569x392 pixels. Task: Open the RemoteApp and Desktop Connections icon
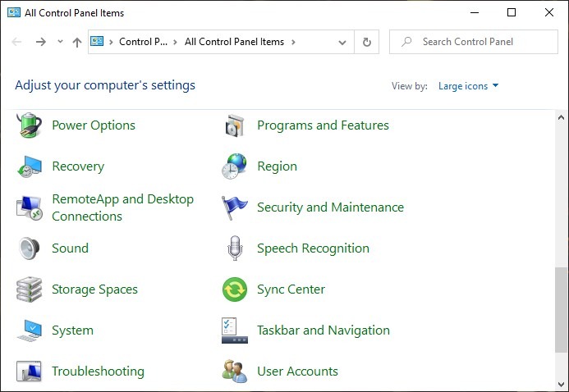pyautogui.click(x=29, y=207)
